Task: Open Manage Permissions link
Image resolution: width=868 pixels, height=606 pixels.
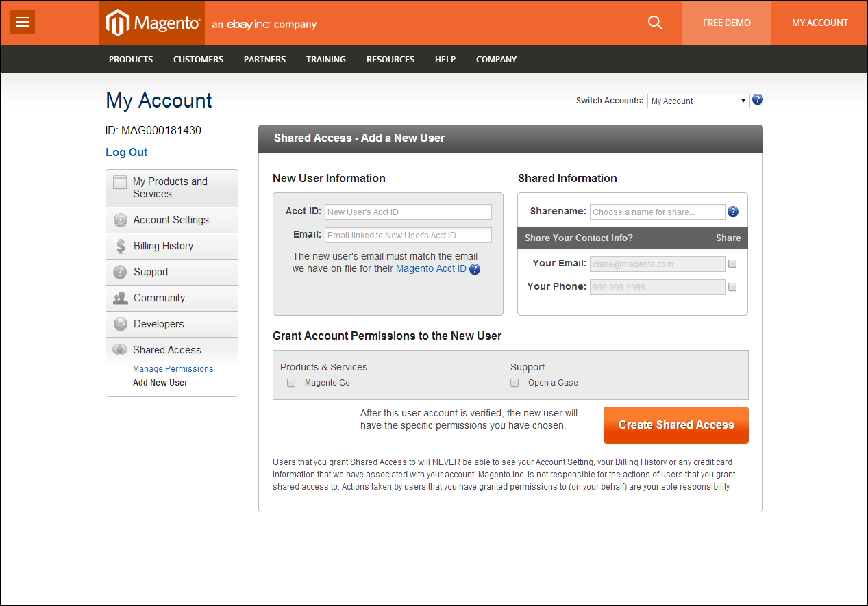Action: click(173, 369)
